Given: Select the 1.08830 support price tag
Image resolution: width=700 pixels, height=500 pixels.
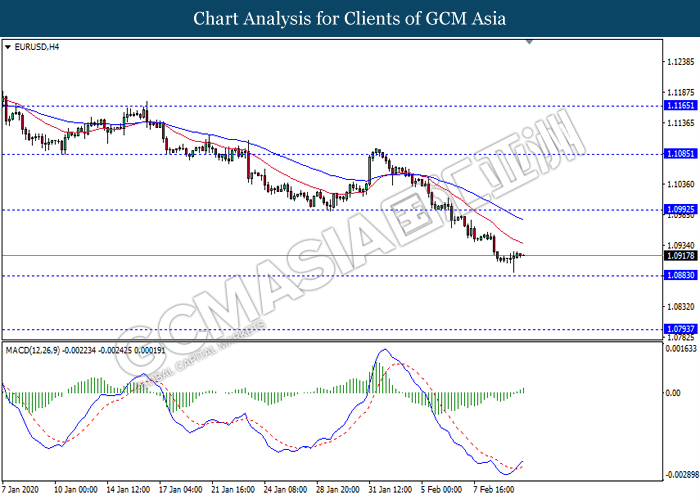Looking at the screenshot, I should (x=680, y=276).
